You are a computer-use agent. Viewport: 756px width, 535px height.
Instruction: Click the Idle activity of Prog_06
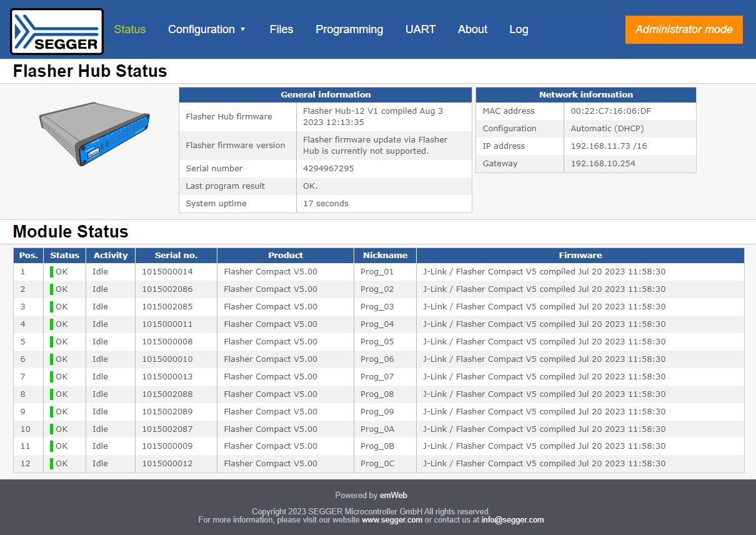(100, 359)
